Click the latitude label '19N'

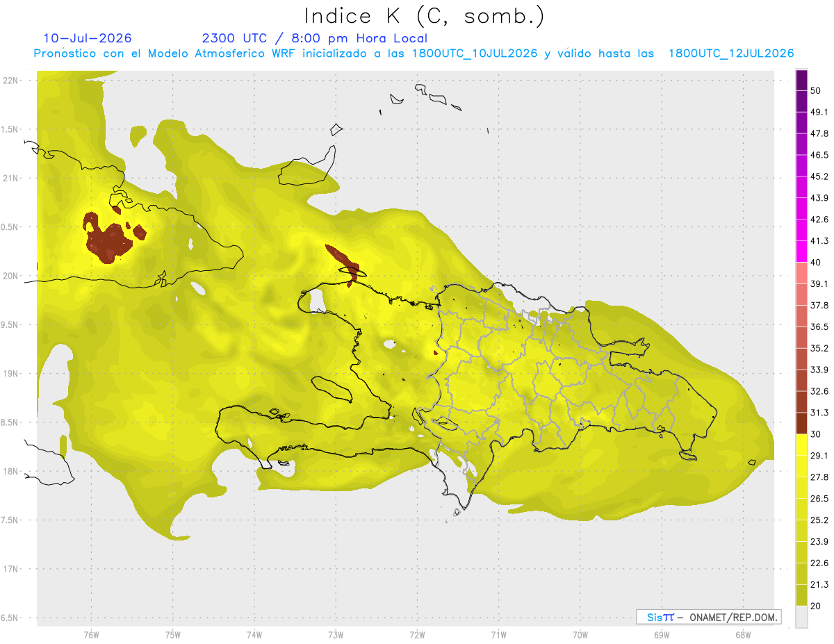(12, 373)
